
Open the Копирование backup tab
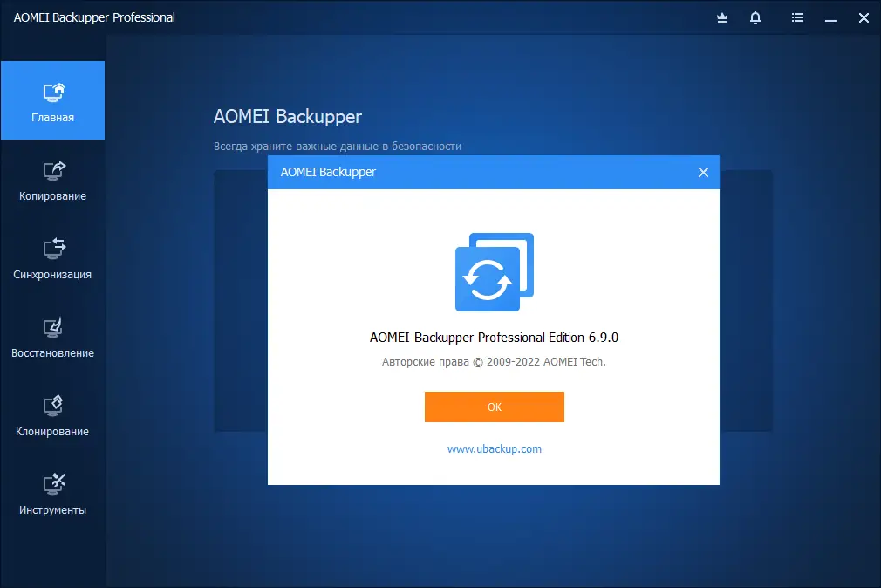pos(52,179)
